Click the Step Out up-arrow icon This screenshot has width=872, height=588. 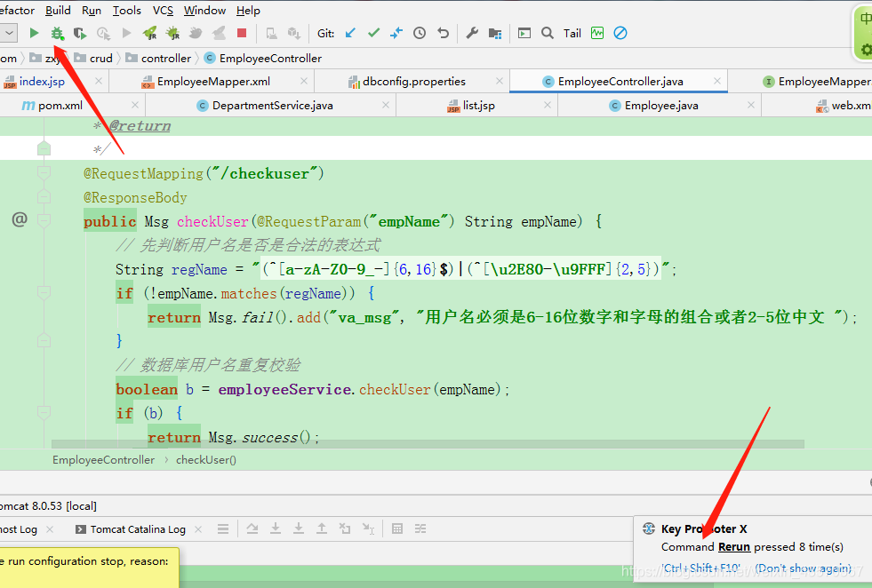[x=322, y=528]
